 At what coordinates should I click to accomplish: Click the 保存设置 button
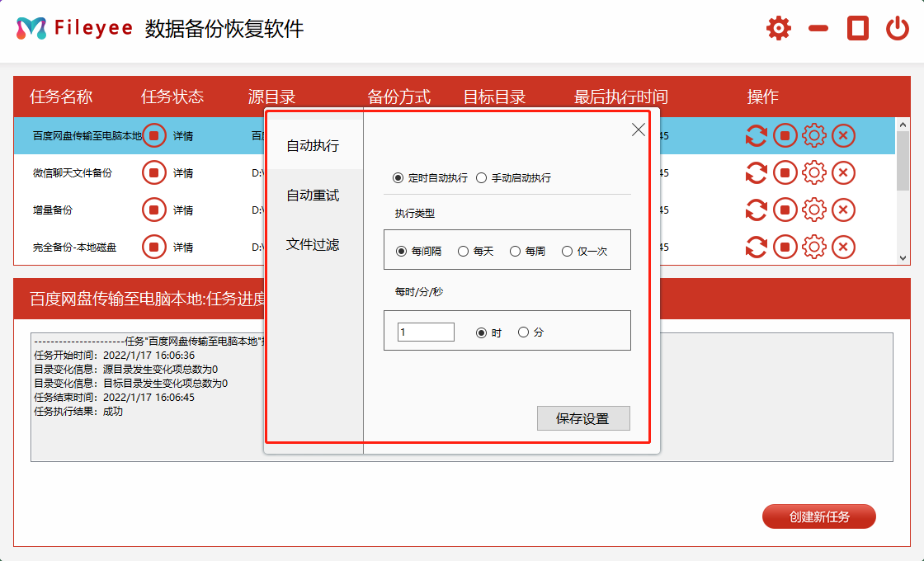583,418
